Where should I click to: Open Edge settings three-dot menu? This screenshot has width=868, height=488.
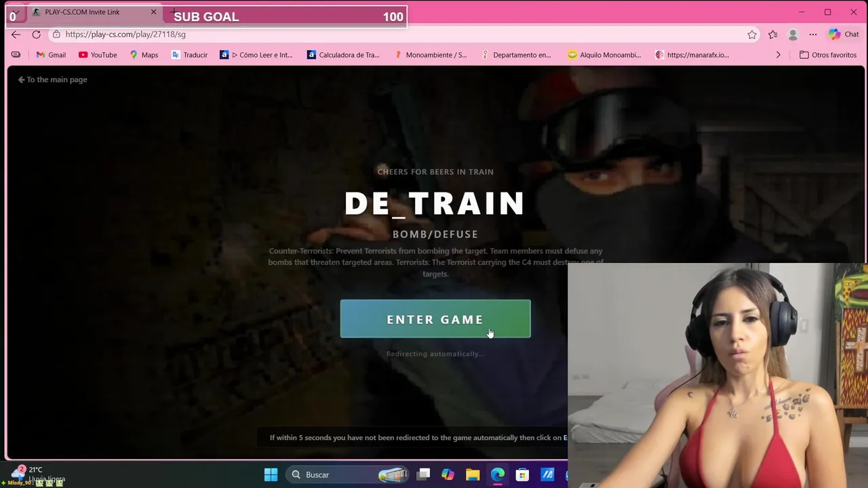click(x=813, y=35)
